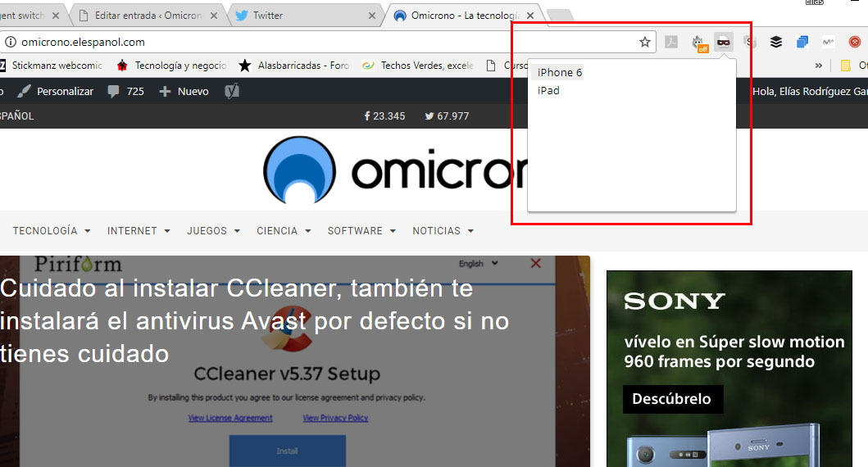Click the gray S extension icon
Screen dimensions: 868x467
pyautogui.click(x=749, y=42)
